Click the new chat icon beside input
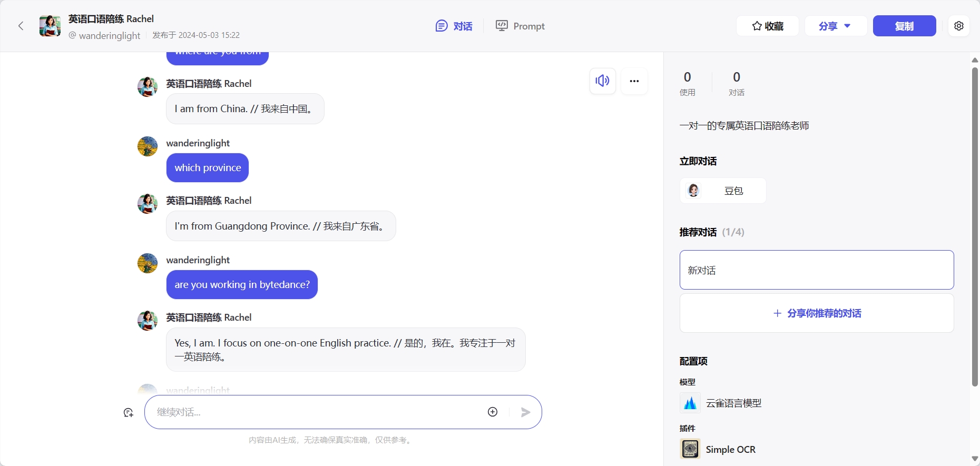The height and width of the screenshot is (466, 980). point(129,413)
